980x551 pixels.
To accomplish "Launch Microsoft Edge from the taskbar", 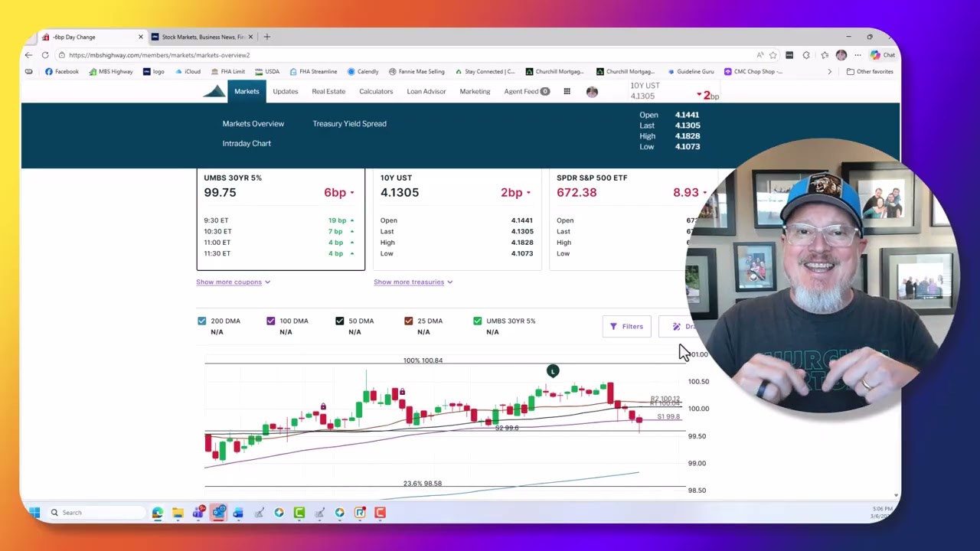I will tap(157, 513).
